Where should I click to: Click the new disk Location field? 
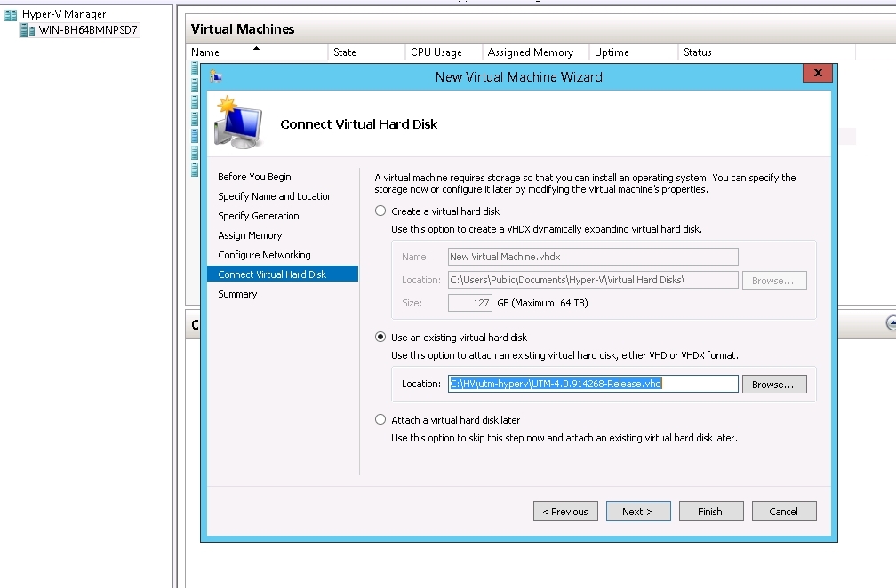[x=593, y=280]
